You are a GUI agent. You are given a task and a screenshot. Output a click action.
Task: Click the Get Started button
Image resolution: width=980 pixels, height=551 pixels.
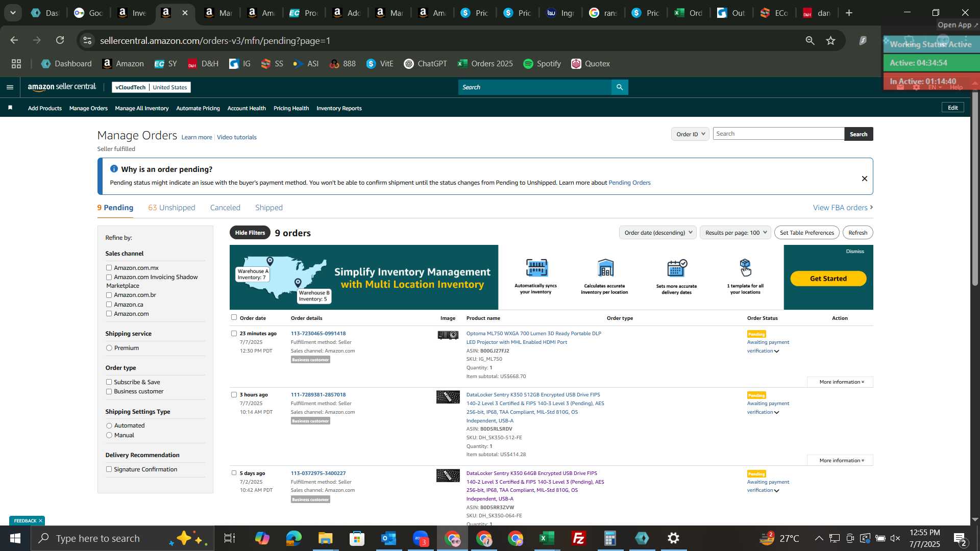click(x=828, y=279)
